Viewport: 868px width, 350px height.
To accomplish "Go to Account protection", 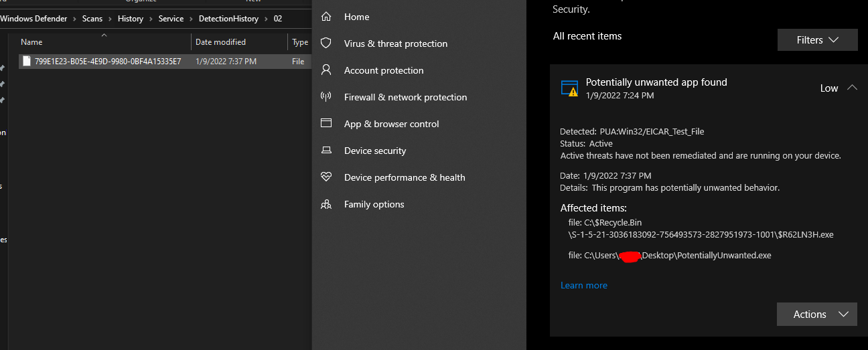I will tap(384, 70).
